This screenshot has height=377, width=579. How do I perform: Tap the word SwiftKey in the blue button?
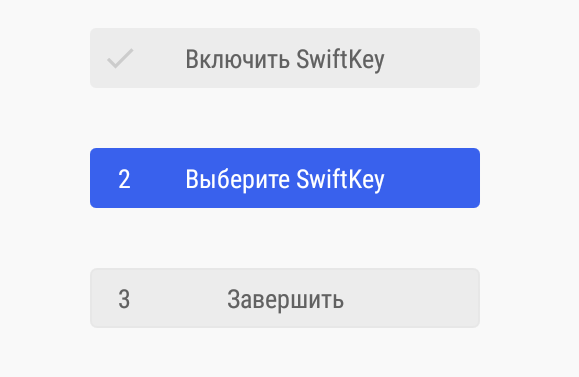click(340, 179)
